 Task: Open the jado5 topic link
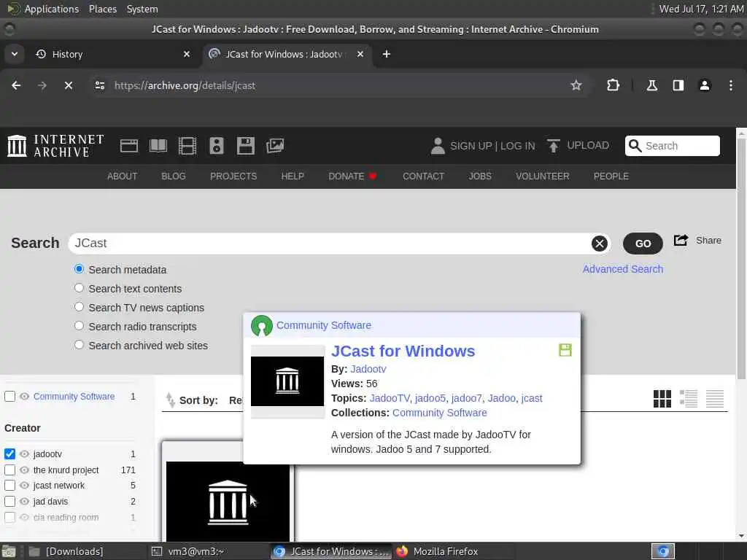(430, 398)
